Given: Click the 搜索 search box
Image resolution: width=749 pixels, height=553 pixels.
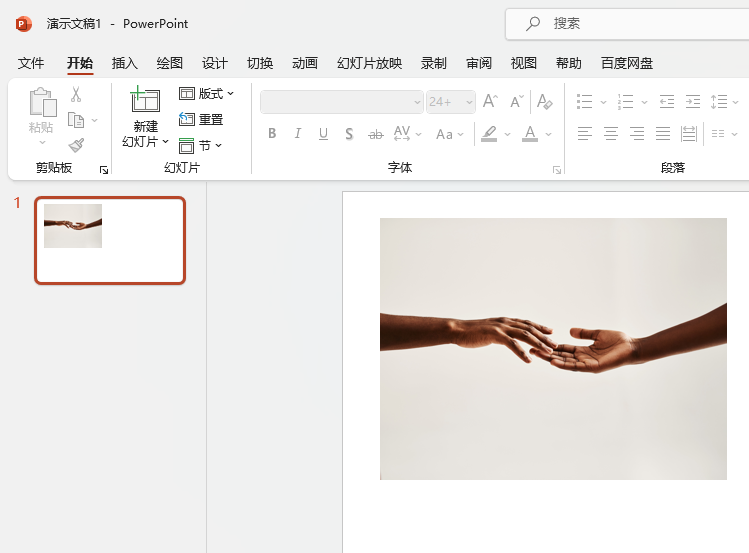Looking at the screenshot, I should point(627,23).
